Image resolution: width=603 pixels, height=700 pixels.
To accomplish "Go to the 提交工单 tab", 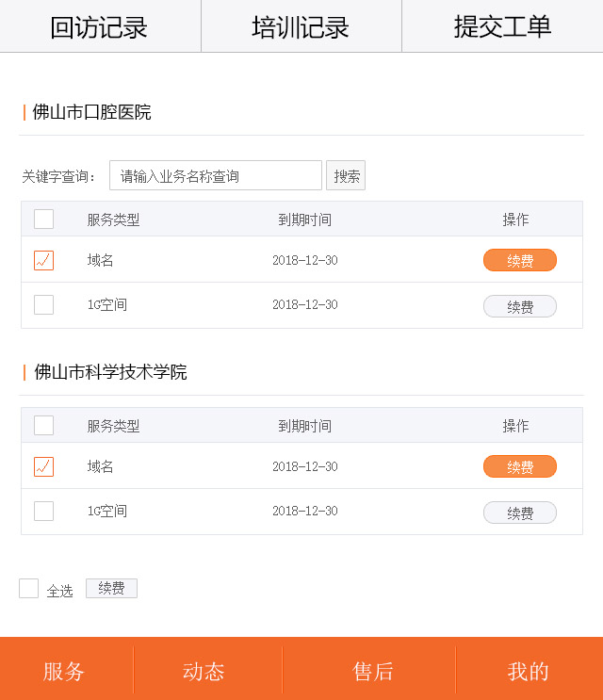I will click(502, 26).
